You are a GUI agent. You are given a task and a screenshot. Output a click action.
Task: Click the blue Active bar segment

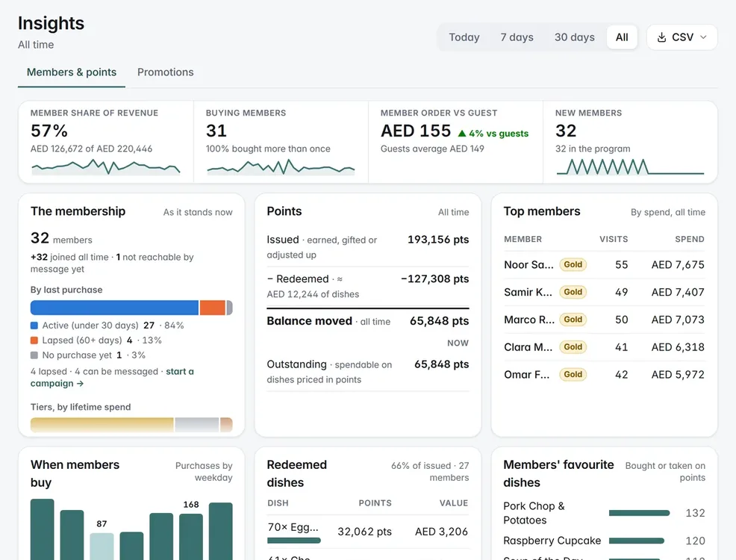coord(114,308)
